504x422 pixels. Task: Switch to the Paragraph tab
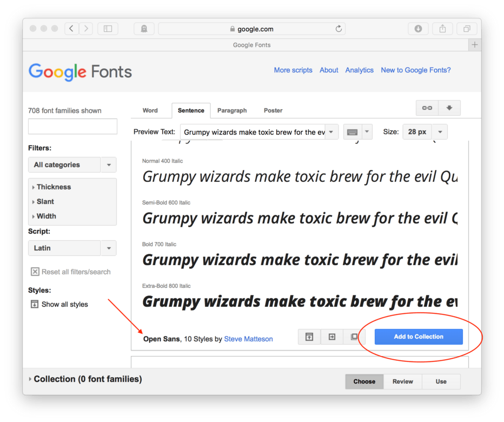232,110
